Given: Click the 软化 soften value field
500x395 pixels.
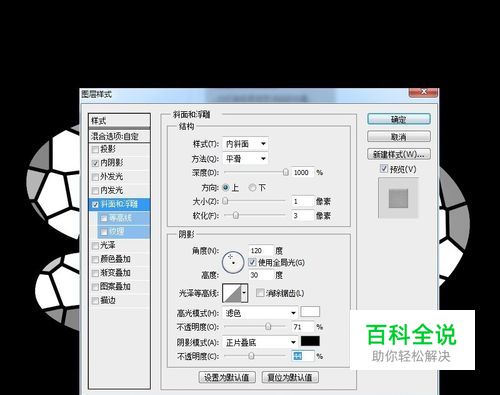Looking at the screenshot, I should pyautogui.click(x=303, y=216).
